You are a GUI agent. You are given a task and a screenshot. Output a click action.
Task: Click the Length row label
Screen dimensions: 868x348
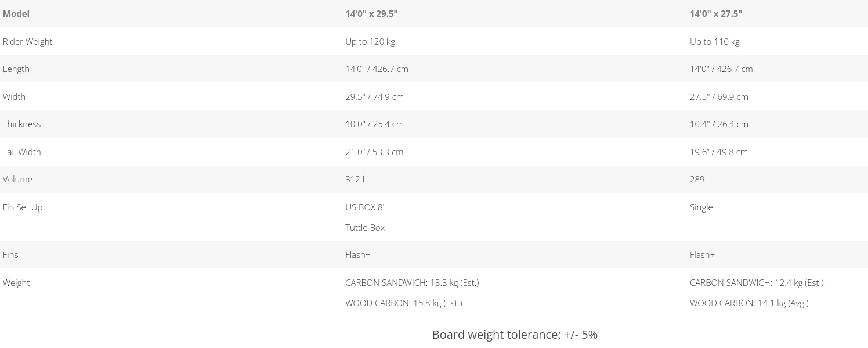16,69
